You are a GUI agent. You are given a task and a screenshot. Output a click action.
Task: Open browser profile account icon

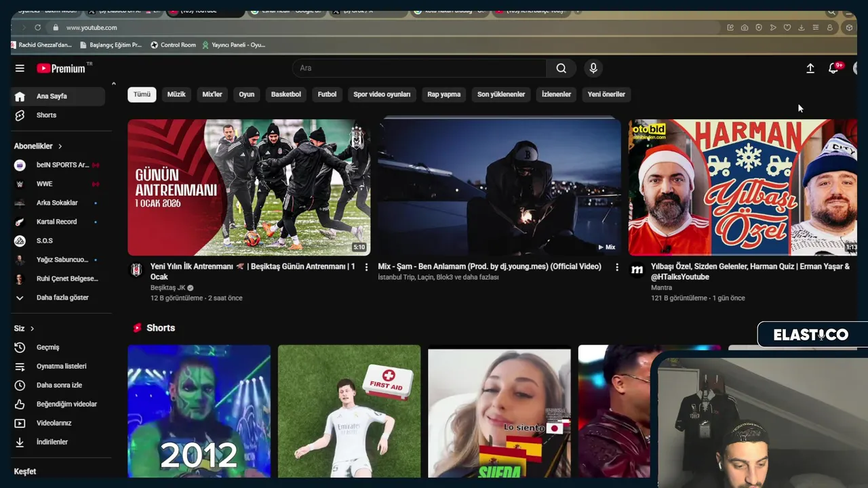pyautogui.click(x=830, y=28)
